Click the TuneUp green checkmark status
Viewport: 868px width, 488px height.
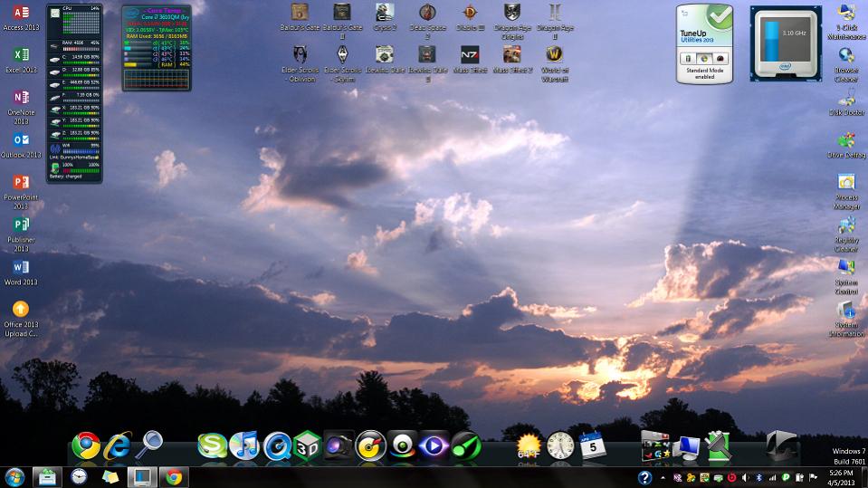pos(719,18)
